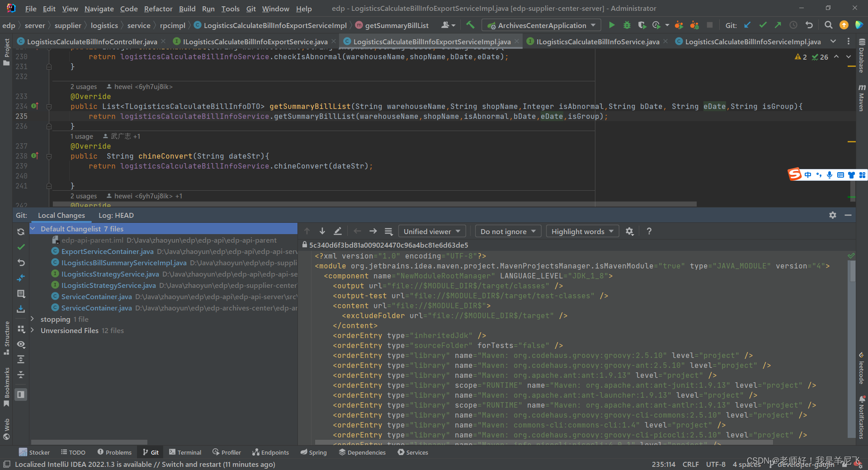The height and width of the screenshot is (470, 868).
Task: Stop the running application
Action: (x=709, y=25)
